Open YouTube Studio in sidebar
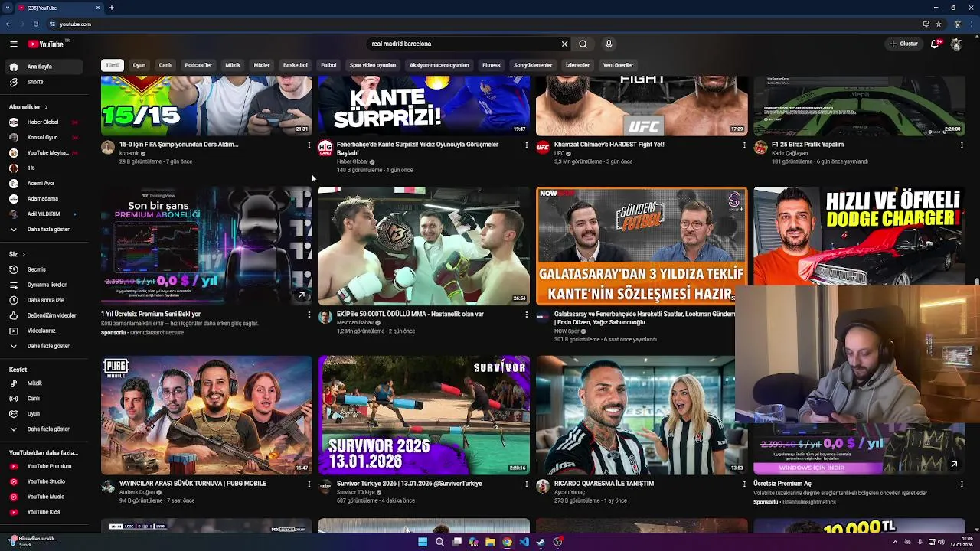The image size is (980, 551). (x=42, y=481)
